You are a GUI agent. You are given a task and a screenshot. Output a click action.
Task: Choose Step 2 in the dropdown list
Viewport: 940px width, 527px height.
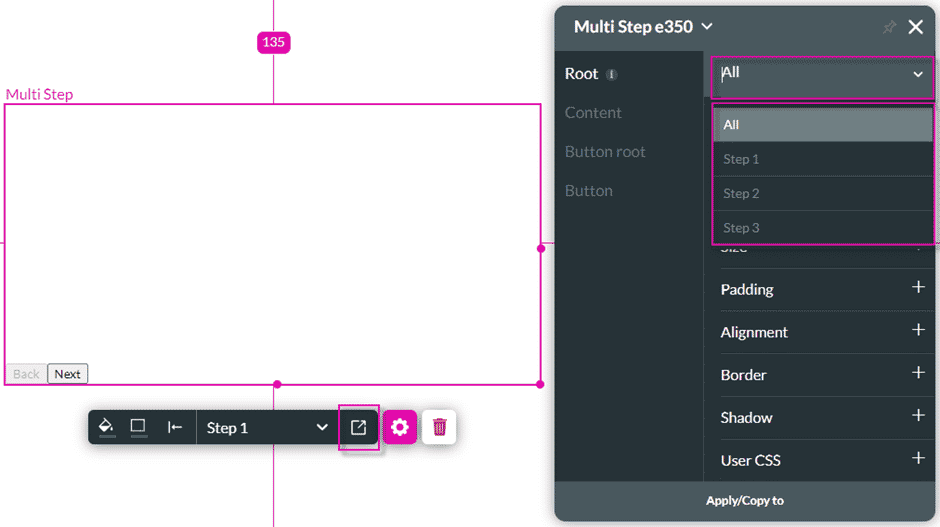pos(823,193)
